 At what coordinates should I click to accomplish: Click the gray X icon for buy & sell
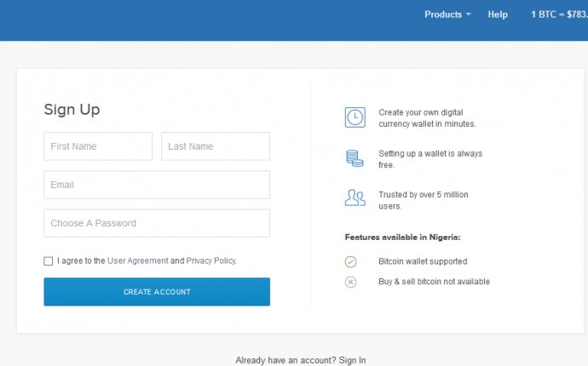click(x=350, y=282)
